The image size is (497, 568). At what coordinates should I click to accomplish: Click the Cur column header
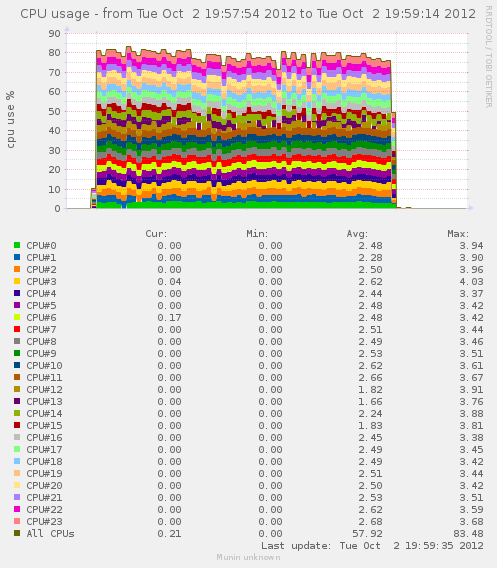click(x=156, y=234)
